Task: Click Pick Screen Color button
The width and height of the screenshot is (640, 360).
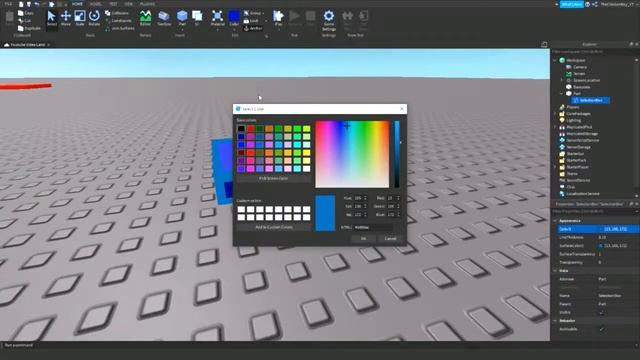Action: tap(273, 178)
